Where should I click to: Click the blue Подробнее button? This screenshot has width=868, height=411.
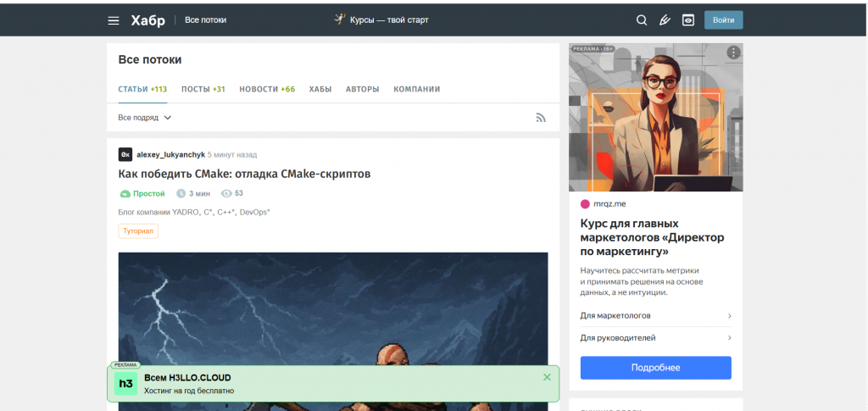(x=656, y=368)
